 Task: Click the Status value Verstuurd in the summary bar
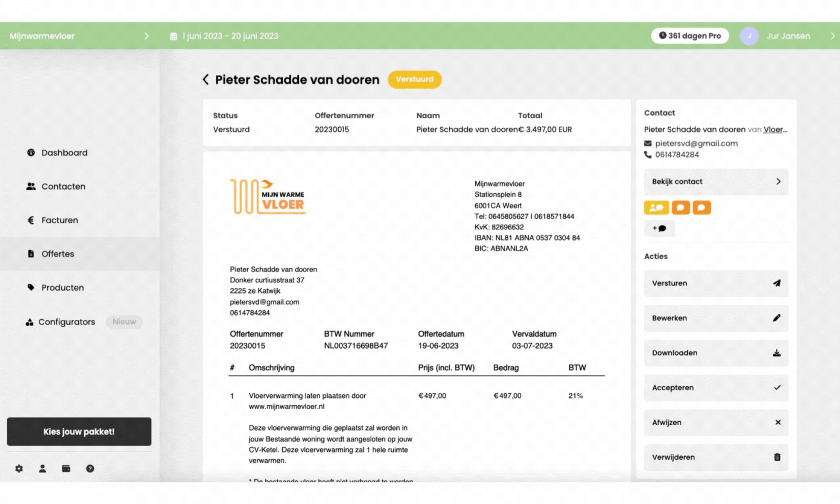pos(232,129)
